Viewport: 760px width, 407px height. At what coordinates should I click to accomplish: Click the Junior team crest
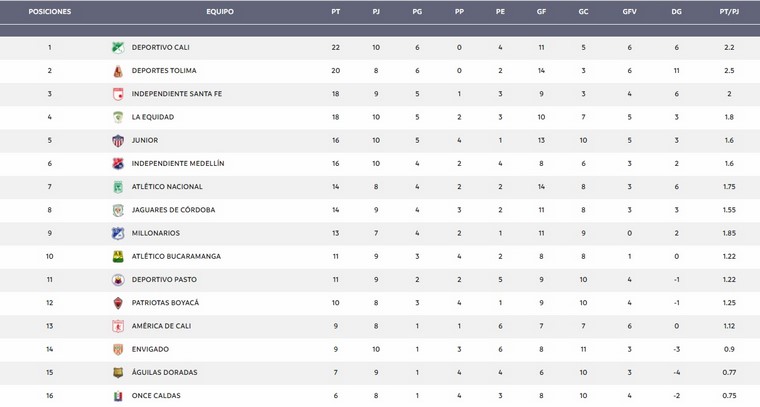[x=117, y=140]
